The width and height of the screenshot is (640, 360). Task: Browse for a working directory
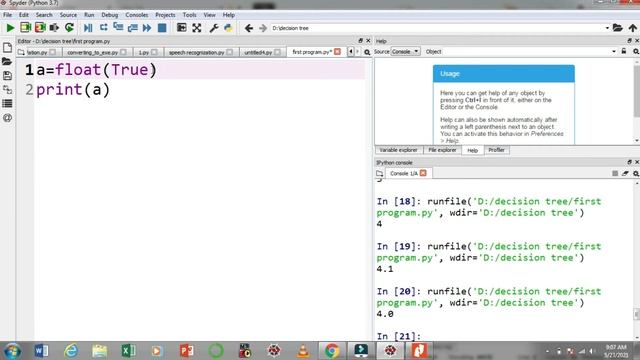click(618, 28)
